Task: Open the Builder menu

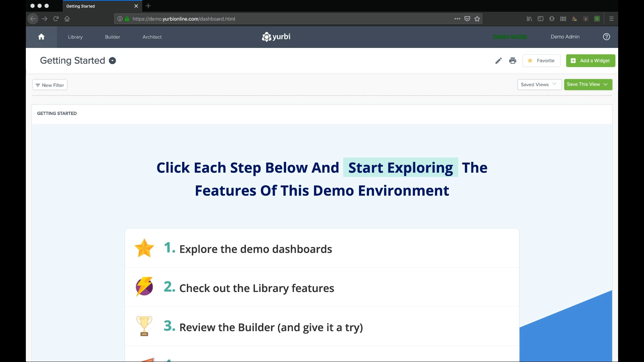Action: 112,37
